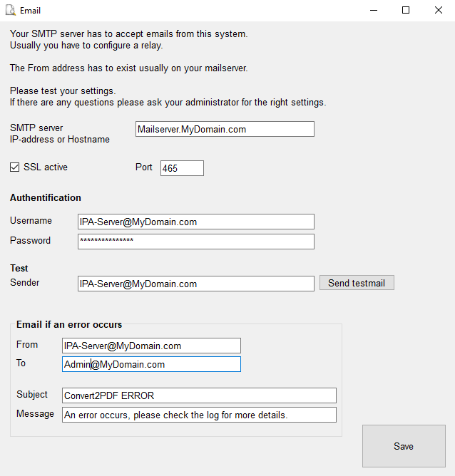Select the error Message text field
The width and height of the screenshot is (455, 476).
pyautogui.click(x=199, y=415)
